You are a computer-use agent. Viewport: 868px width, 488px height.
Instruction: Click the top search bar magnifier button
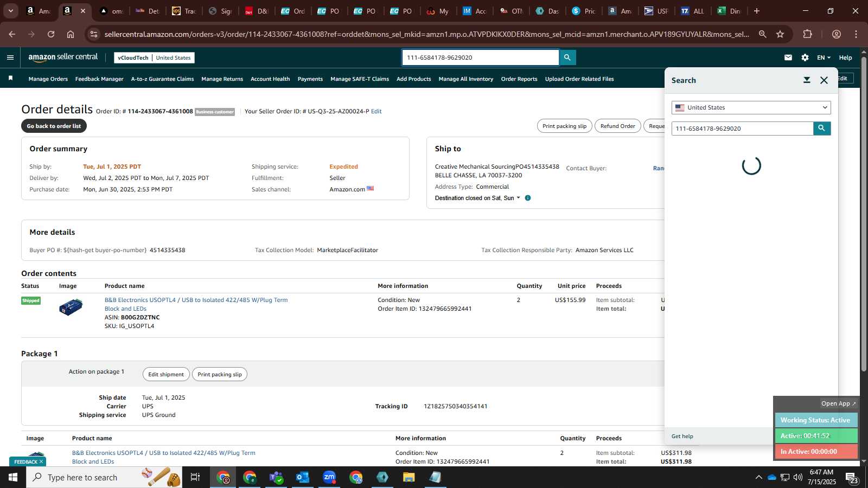tap(567, 57)
